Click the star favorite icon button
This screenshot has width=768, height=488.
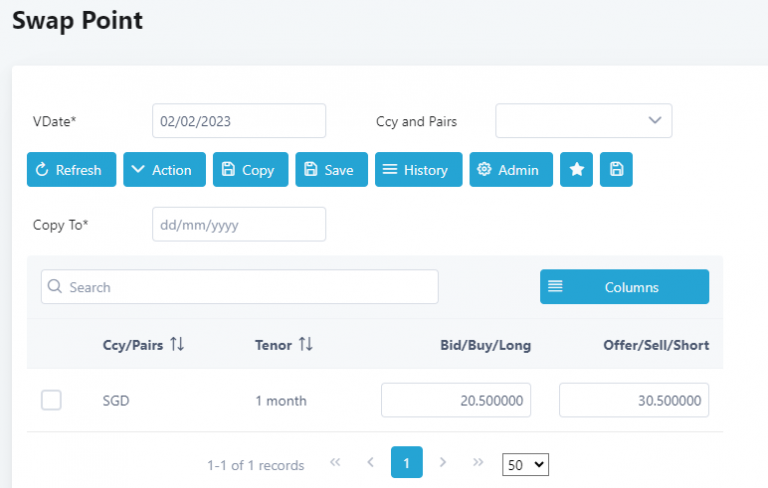click(576, 170)
